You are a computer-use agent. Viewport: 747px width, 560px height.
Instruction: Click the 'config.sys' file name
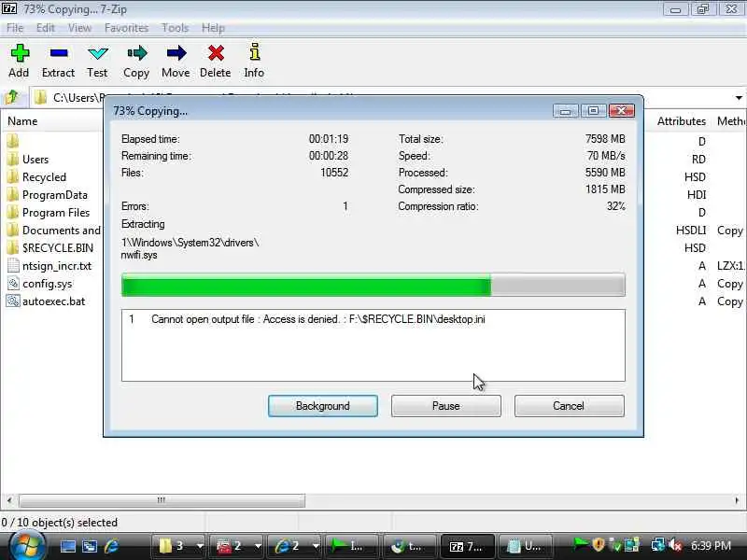pos(48,284)
